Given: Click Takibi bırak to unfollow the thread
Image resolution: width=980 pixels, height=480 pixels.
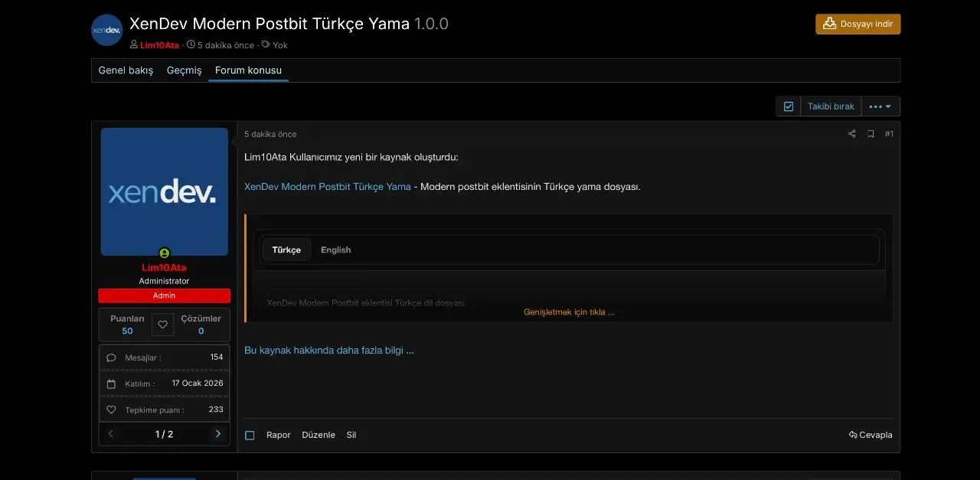Looking at the screenshot, I should [831, 106].
